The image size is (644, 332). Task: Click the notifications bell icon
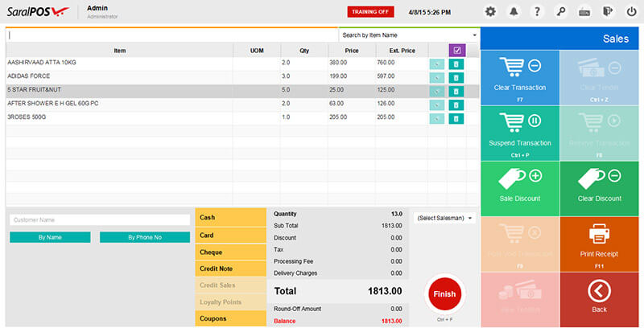point(514,11)
